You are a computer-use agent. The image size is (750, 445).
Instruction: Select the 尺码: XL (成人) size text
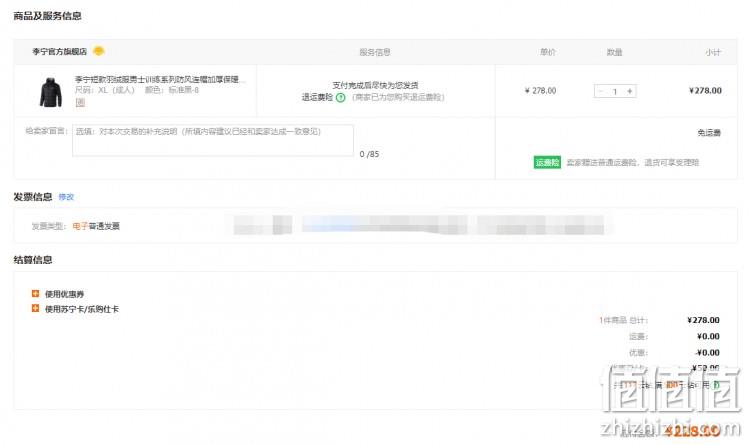(x=105, y=90)
